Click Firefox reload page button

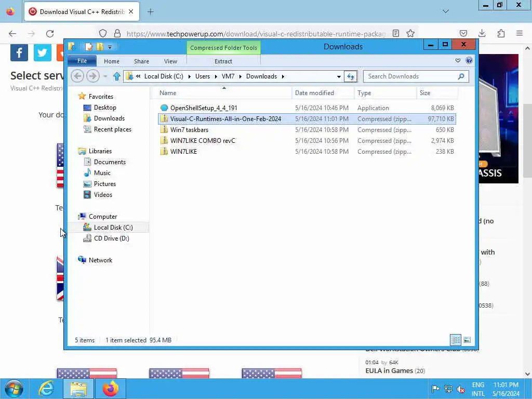pyautogui.click(x=50, y=33)
